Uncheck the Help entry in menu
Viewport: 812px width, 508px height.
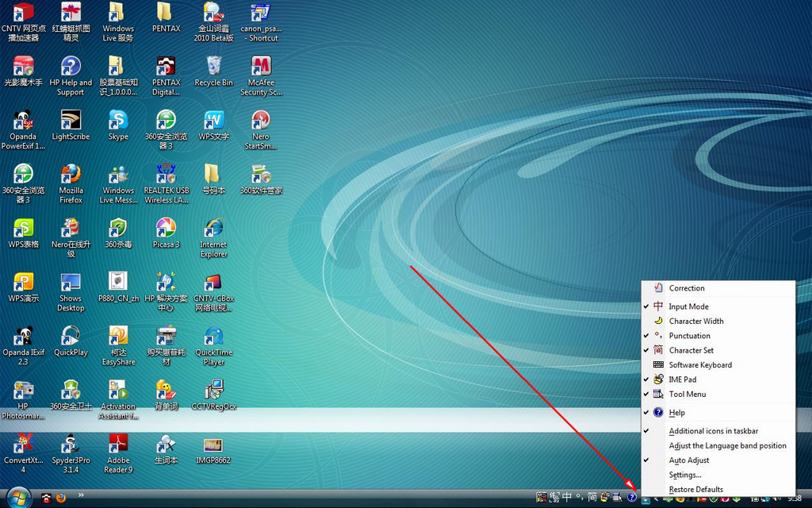click(718, 413)
